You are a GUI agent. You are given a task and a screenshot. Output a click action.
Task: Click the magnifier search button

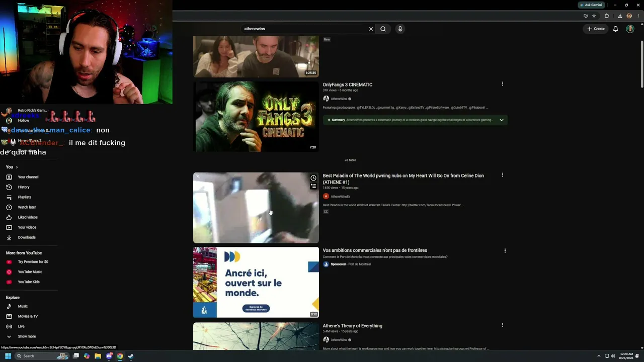[383, 29]
